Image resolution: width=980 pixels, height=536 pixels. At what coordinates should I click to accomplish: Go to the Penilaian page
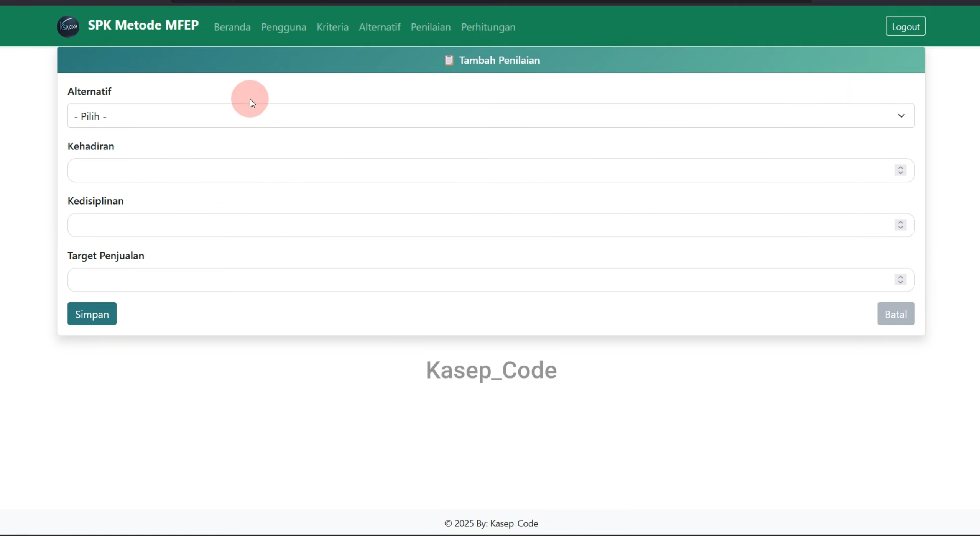(x=431, y=27)
